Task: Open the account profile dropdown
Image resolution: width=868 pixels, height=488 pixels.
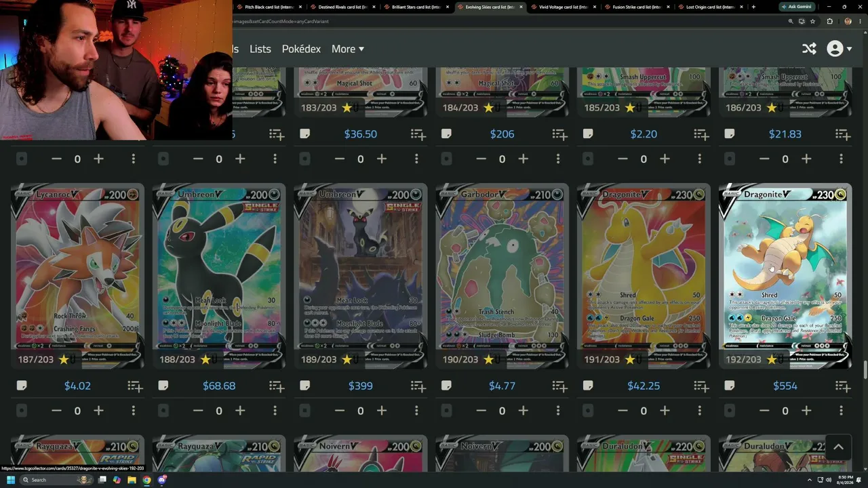Action: coord(839,49)
